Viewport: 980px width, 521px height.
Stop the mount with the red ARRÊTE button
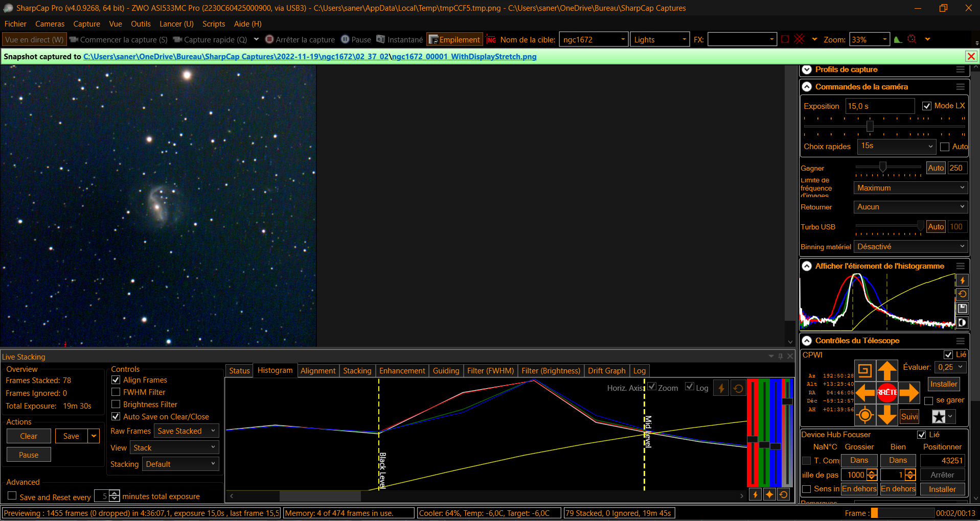887,392
